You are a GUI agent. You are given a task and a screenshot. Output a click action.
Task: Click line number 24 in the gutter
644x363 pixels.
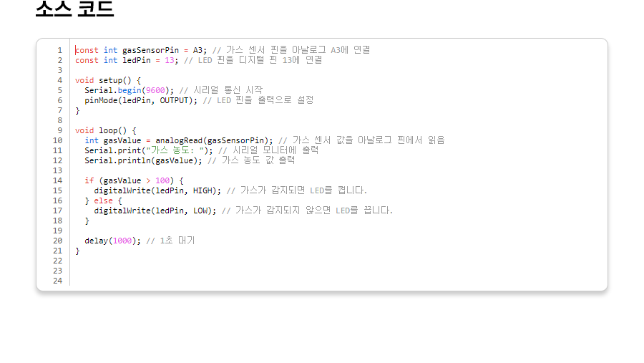pos(57,281)
